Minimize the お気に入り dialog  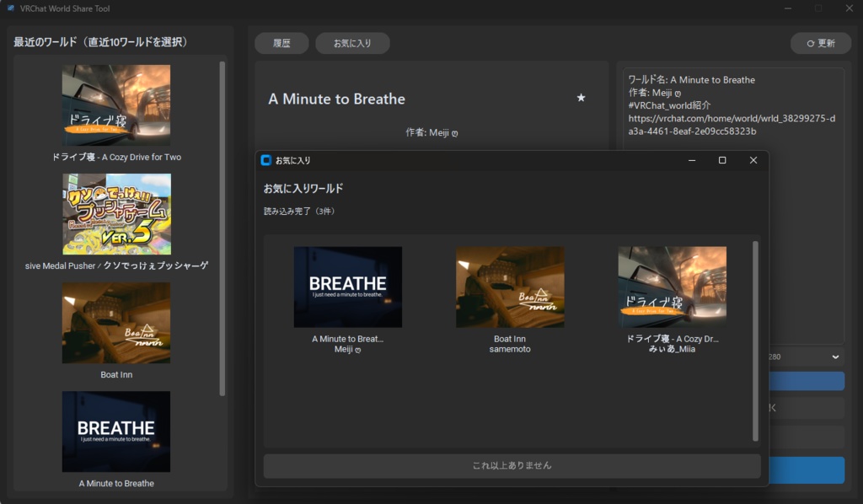[692, 160]
